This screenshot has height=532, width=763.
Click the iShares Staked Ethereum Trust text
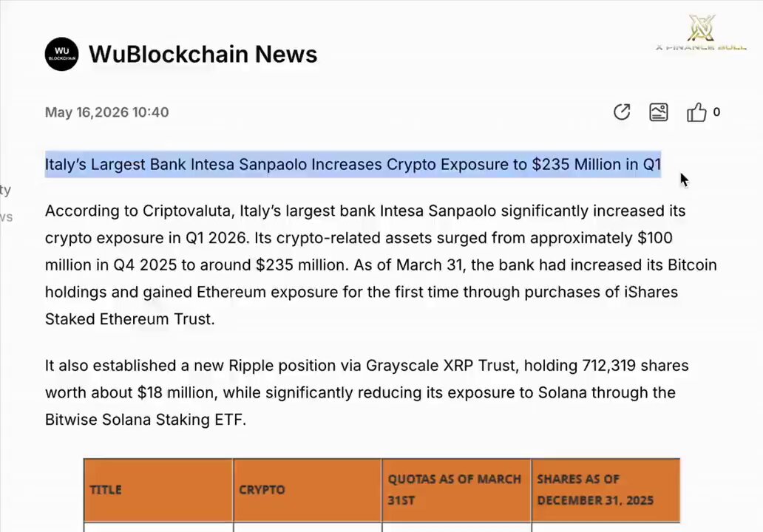pos(130,319)
